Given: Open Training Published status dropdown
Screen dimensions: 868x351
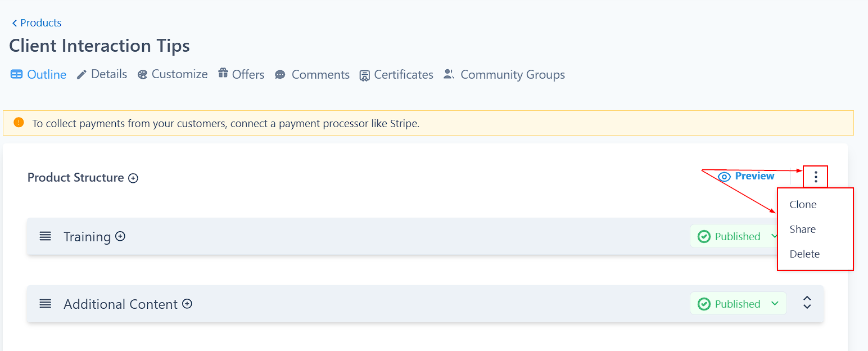Looking at the screenshot, I should 738,236.
